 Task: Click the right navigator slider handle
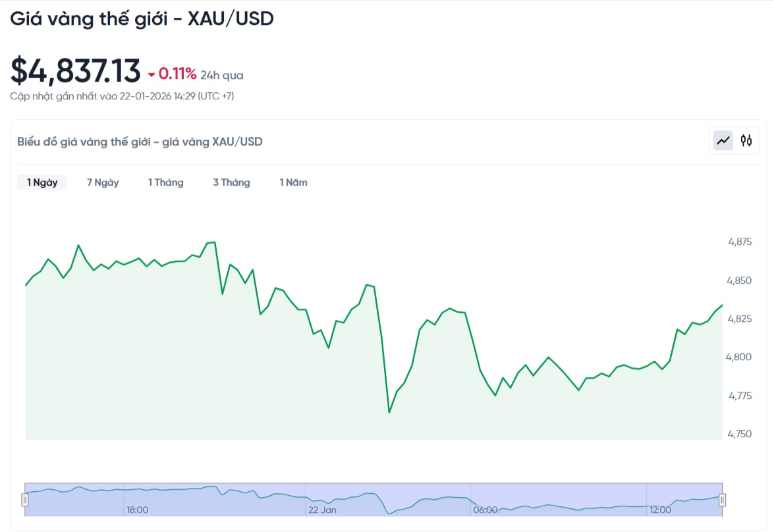(722, 499)
